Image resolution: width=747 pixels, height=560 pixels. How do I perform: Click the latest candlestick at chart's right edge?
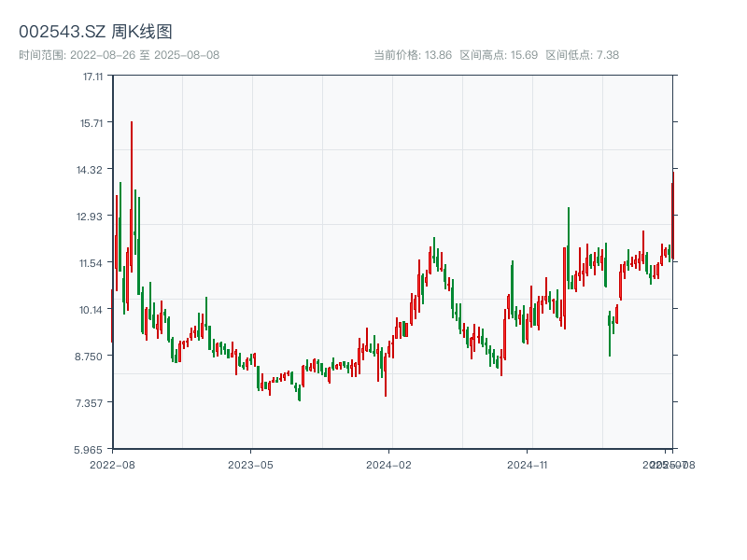(672, 215)
